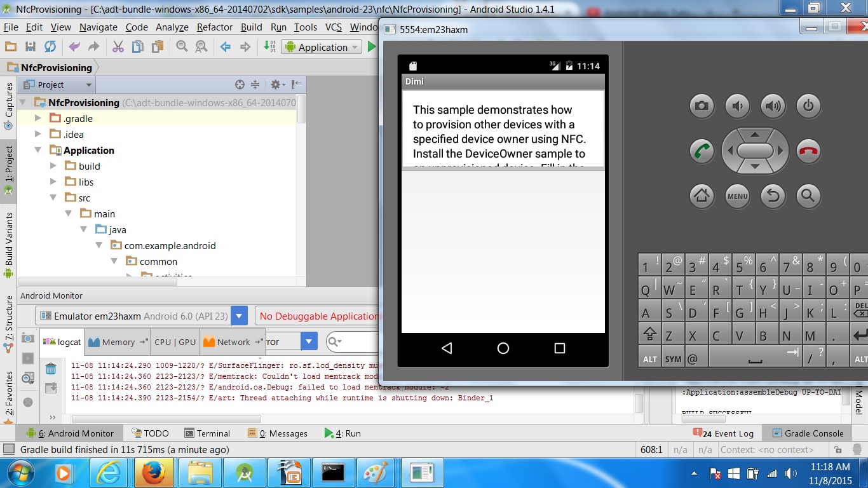Click the Forward navigation arrow

point(245,46)
